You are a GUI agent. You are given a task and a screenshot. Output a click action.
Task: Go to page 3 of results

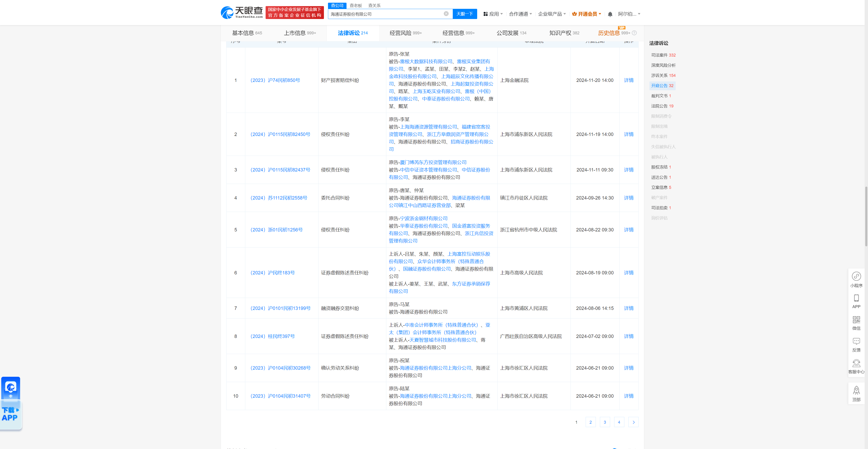click(604, 422)
